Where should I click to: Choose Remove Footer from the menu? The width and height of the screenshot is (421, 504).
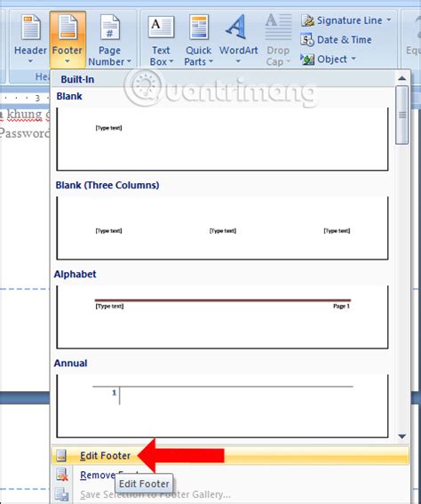click(x=230, y=475)
